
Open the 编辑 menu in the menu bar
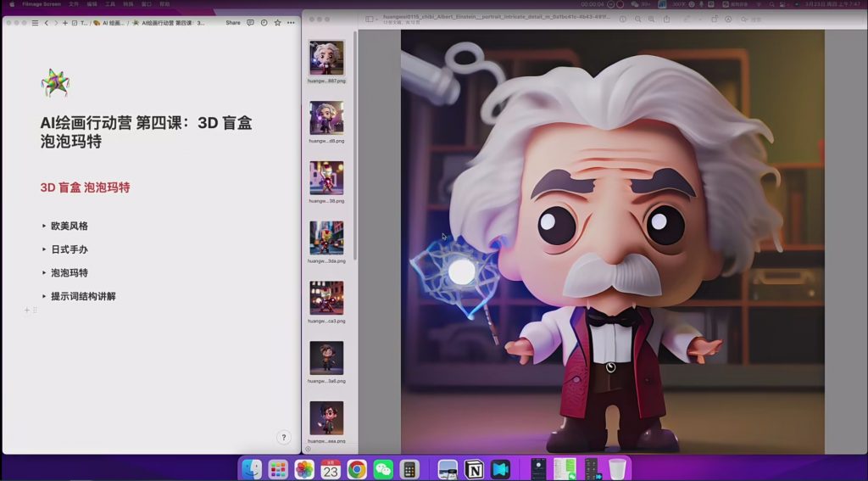coord(92,4)
